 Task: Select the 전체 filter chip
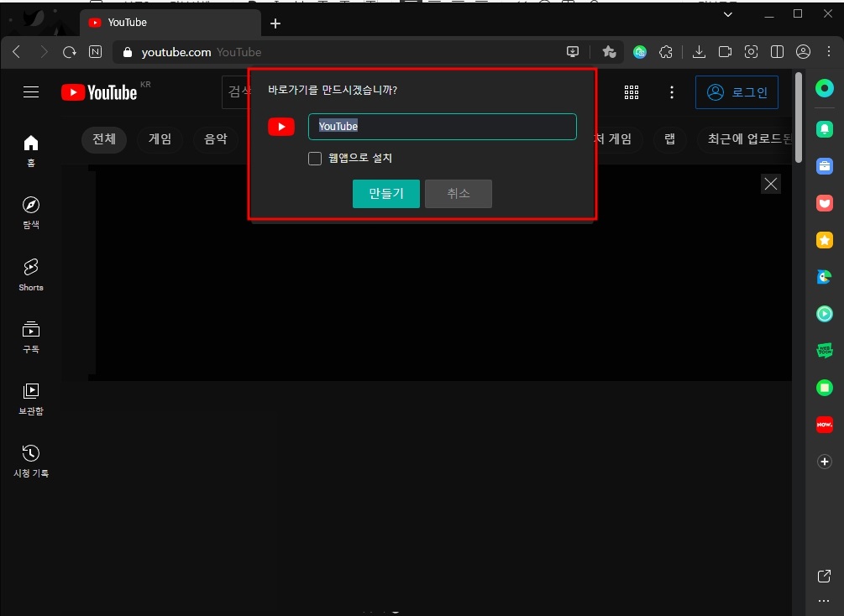[x=104, y=138]
